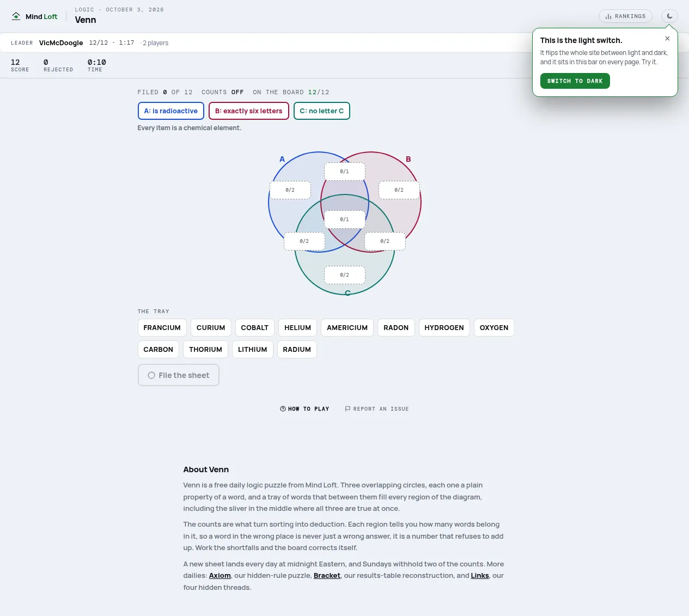The height and width of the screenshot is (616, 689).
Task: Click the Mind Loft logo icon
Action: pyautogui.click(x=16, y=16)
